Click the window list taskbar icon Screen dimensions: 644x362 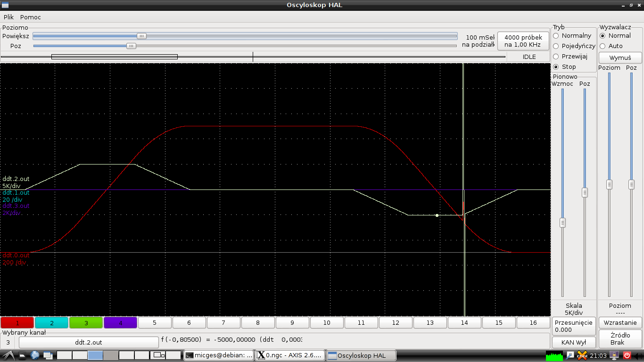coord(48,355)
